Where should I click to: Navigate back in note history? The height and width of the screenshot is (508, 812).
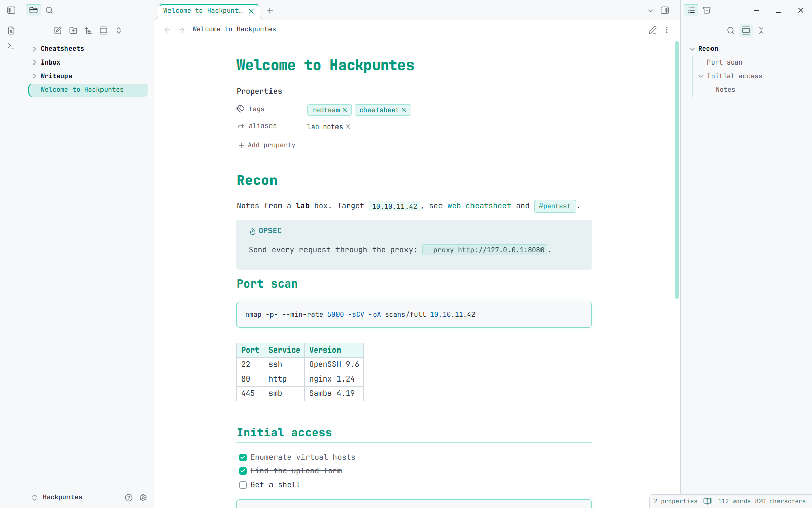167,30
